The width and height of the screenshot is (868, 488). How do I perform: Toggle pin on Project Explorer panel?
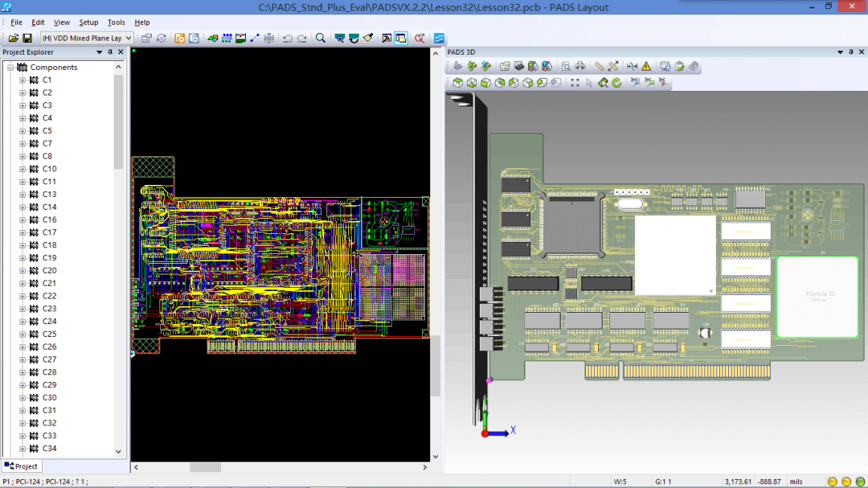click(x=110, y=52)
